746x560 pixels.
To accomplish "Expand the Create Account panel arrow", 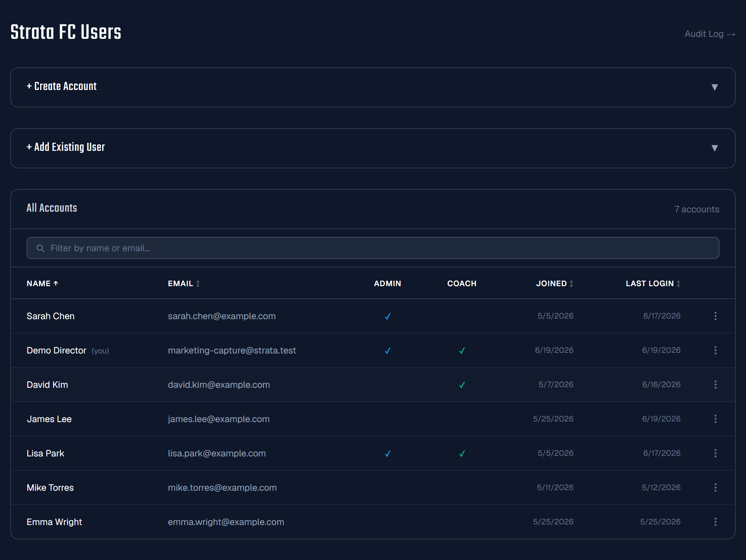I will (714, 87).
